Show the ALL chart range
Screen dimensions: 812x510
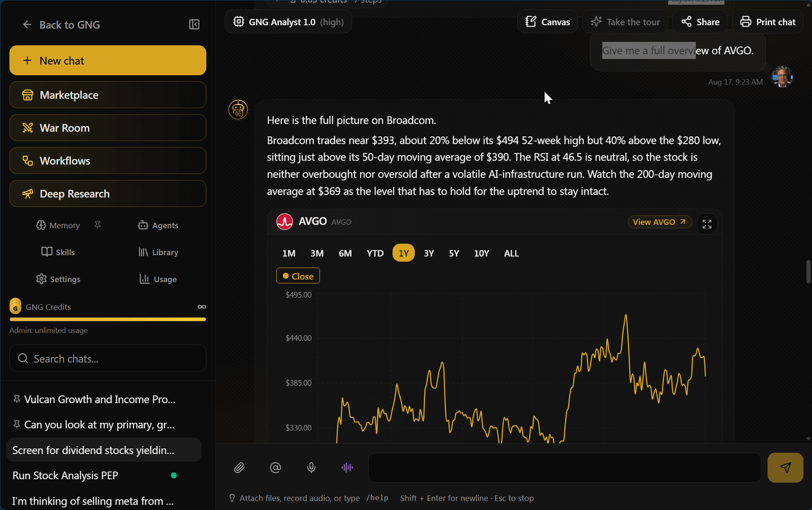coord(511,253)
